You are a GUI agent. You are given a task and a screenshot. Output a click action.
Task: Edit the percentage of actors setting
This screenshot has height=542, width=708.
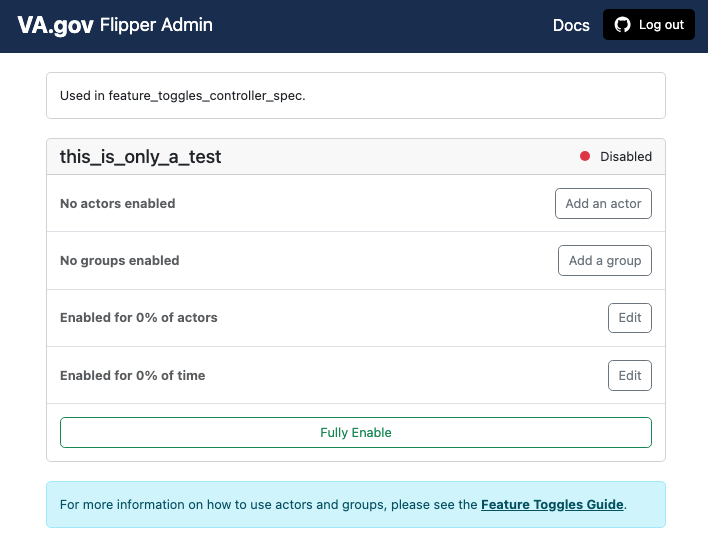tap(629, 318)
